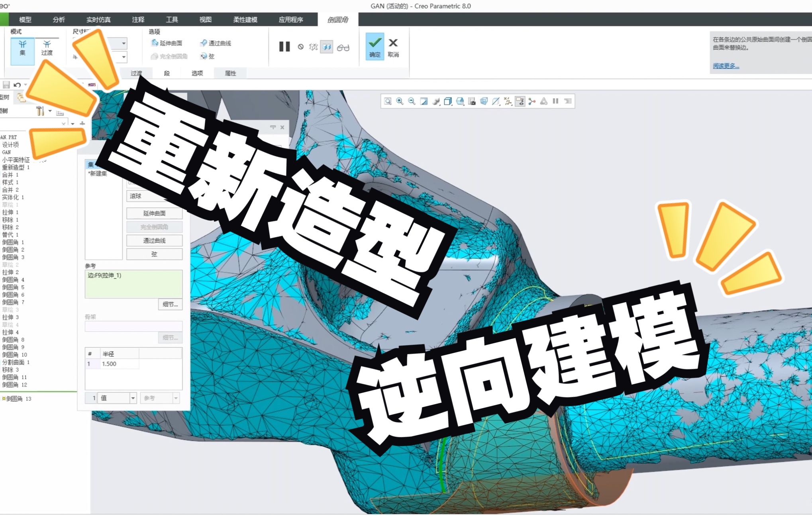Open the dimension dropdown under 尺寸 group
The width and height of the screenshot is (812, 516).
pos(124,43)
